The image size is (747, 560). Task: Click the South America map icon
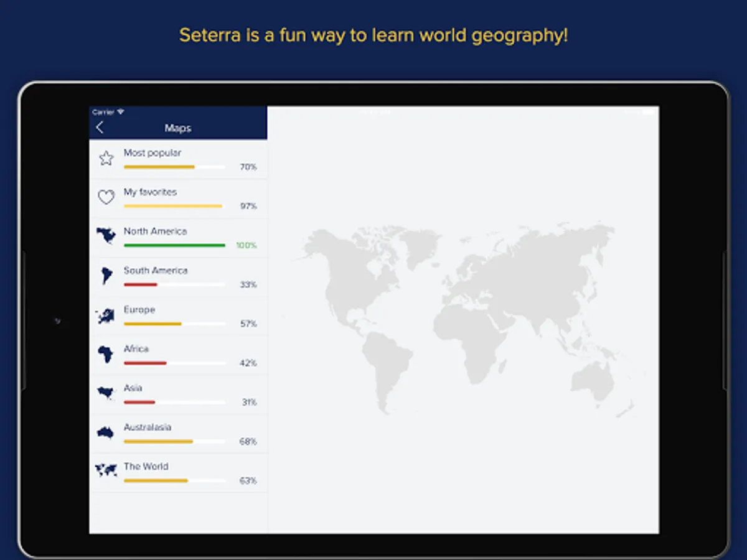(x=106, y=276)
